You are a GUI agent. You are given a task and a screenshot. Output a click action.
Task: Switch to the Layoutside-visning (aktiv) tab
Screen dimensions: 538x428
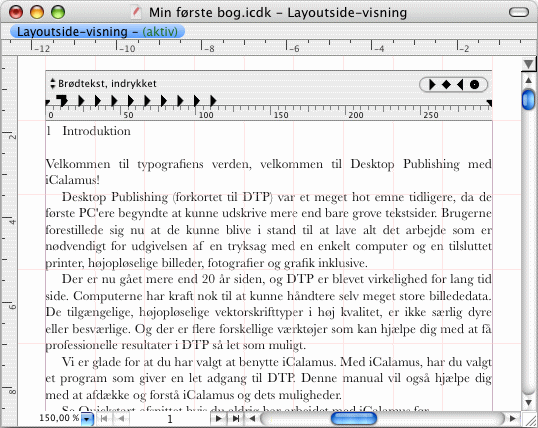pos(97,32)
